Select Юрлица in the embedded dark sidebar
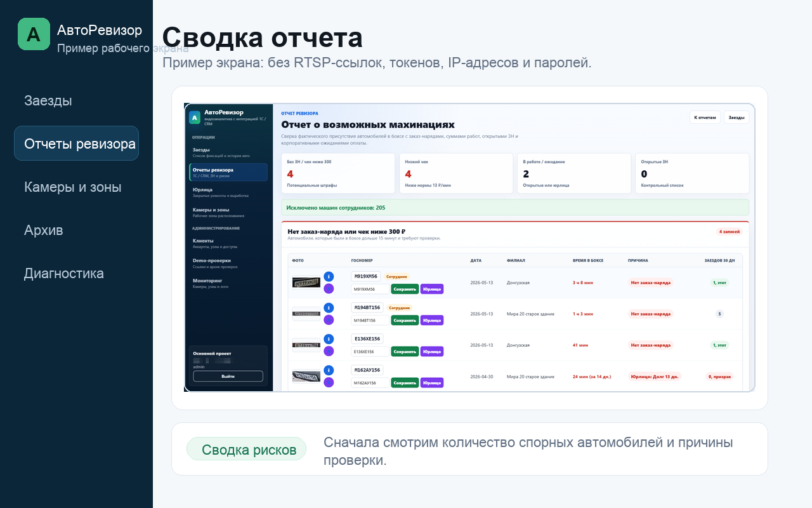The image size is (812, 508). coord(228,192)
